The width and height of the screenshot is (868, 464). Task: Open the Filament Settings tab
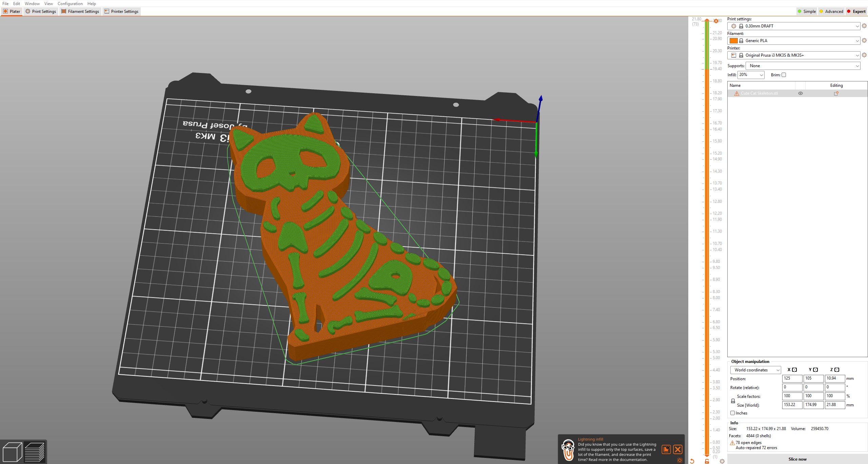point(80,12)
